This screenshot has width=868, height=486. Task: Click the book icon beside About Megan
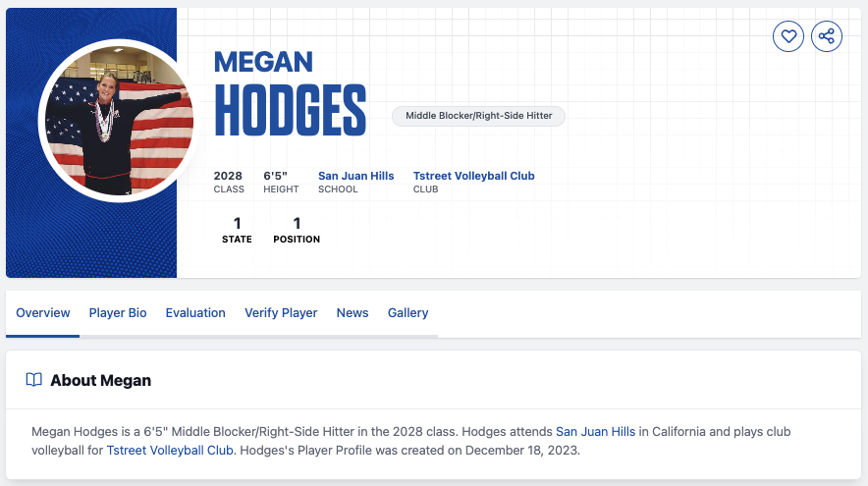click(34, 380)
